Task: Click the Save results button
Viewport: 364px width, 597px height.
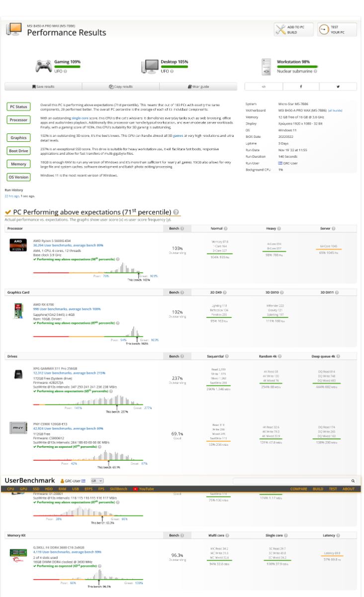Action: tap(44, 87)
